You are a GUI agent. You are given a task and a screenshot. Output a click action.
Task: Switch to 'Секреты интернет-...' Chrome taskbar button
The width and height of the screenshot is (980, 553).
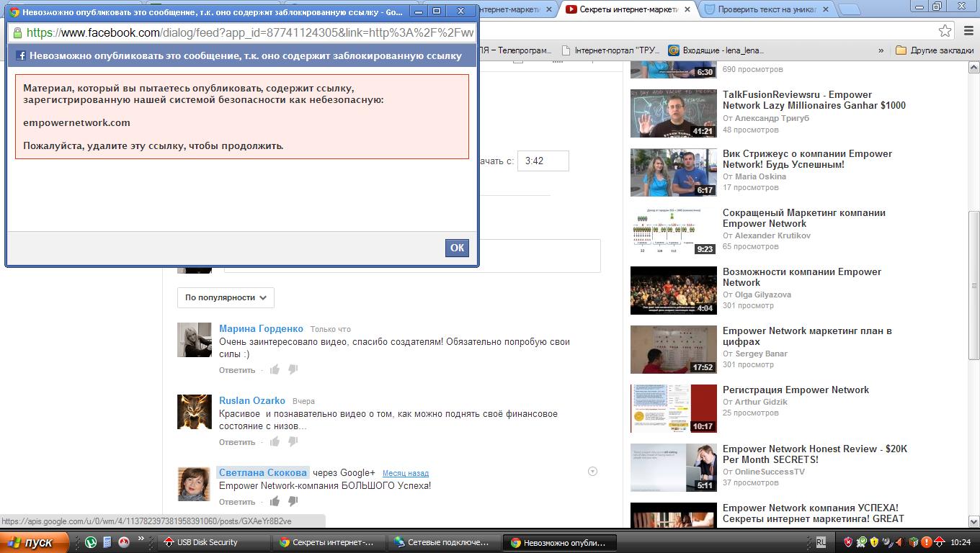[x=331, y=542]
